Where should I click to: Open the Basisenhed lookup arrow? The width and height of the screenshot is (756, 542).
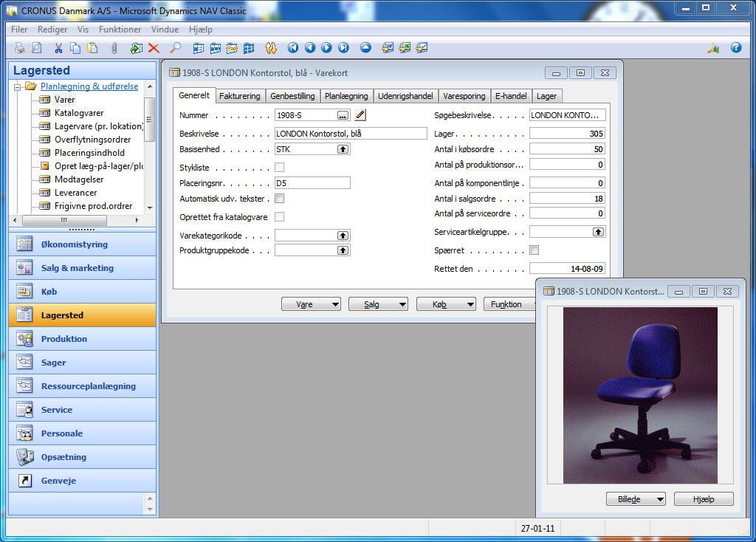pyautogui.click(x=343, y=149)
